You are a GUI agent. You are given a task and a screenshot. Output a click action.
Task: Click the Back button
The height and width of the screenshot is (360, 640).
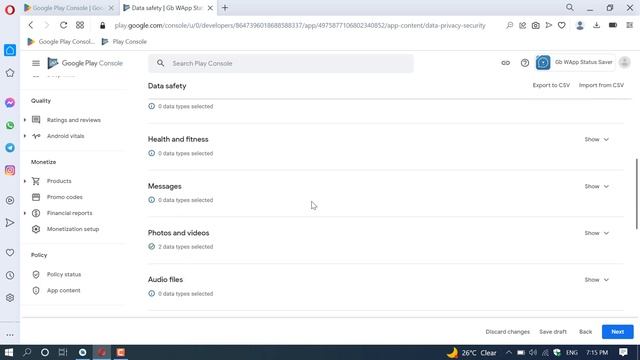coord(585,332)
